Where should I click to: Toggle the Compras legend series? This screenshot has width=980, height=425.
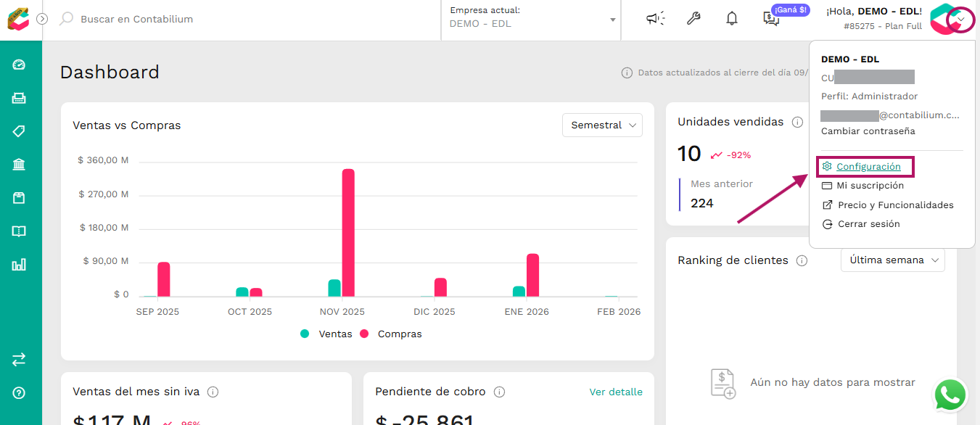coord(391,334)
